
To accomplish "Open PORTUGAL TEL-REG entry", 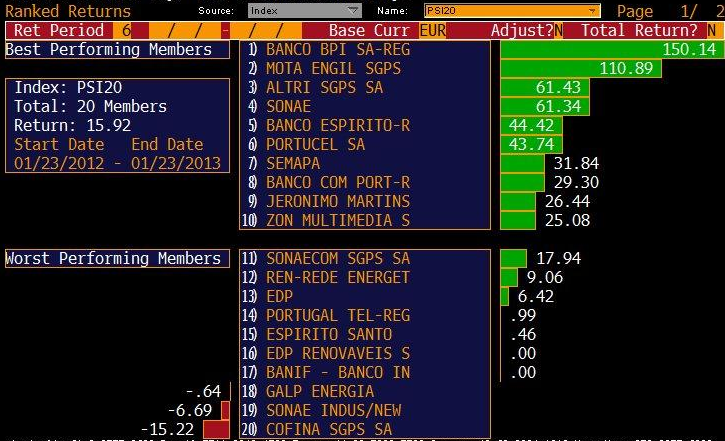I will pos(365,315).
